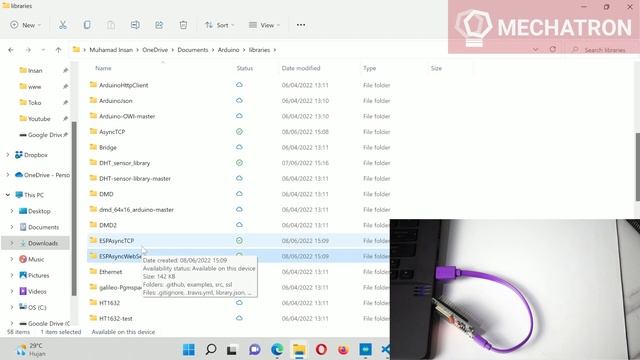Open the View layout dropdown
The image size is (640, 360).
[264, 25]
